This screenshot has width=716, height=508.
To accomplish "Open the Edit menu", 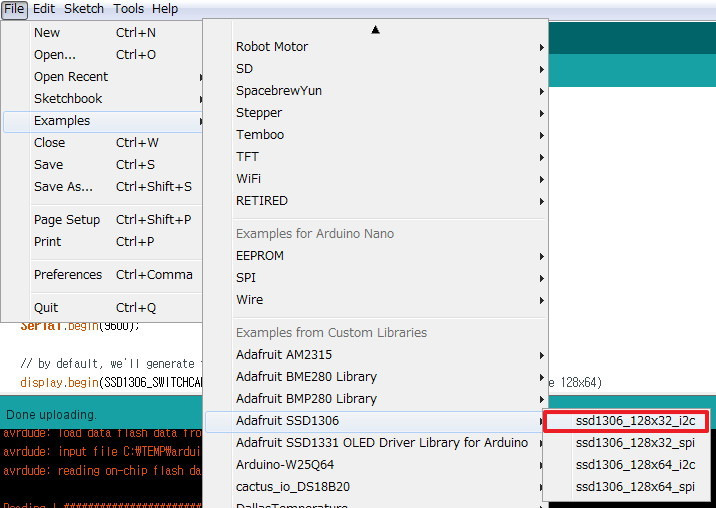I will [44, 9].
